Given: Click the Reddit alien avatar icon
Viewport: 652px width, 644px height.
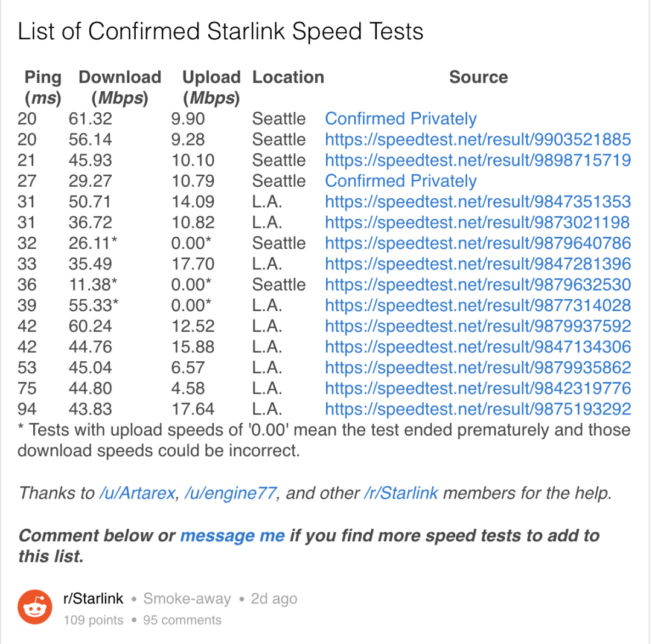Looking at the screenshot, I should pyautogui.click(x=35, y=607).
